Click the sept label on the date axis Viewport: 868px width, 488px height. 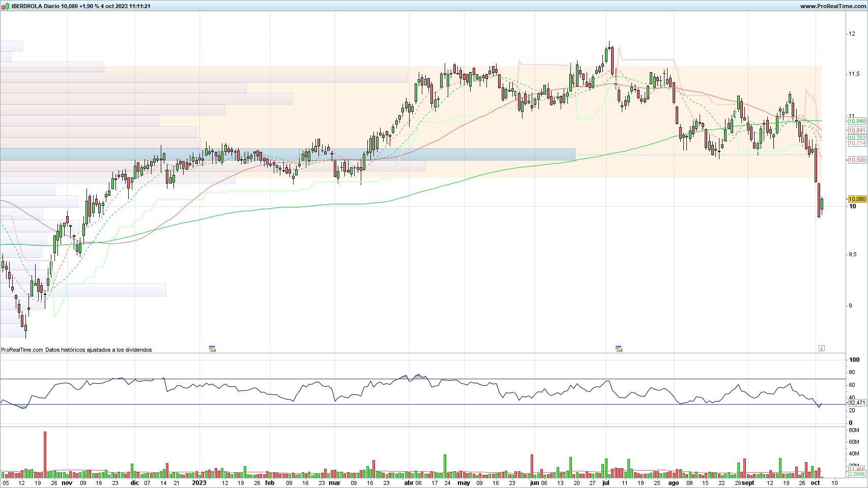pos(748,483)
